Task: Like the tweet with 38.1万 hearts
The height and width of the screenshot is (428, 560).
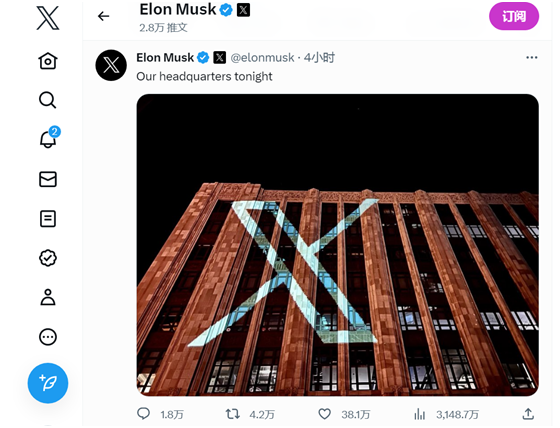Action: [324, 414]
